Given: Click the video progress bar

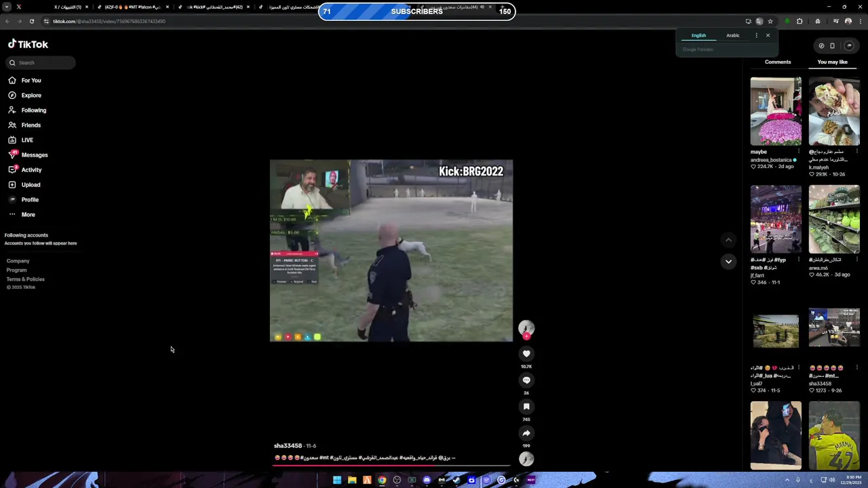Looking at the screenshot, I should (391, 466).
